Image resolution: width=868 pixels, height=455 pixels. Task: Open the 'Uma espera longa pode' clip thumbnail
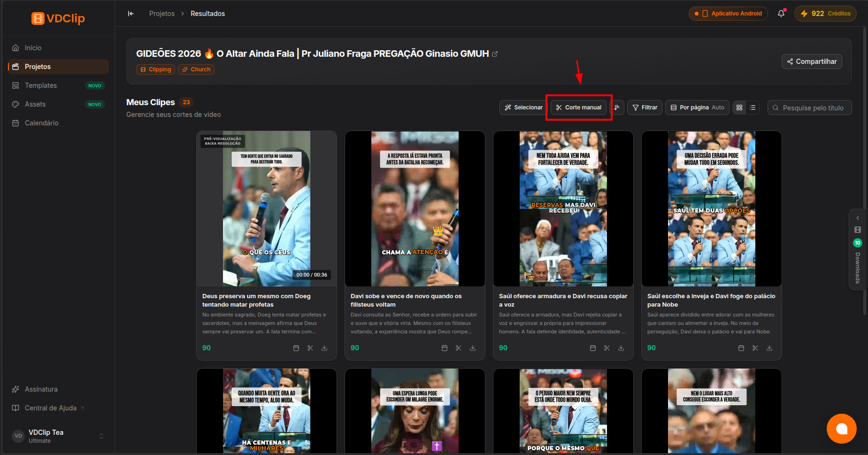tap(415, 411)
